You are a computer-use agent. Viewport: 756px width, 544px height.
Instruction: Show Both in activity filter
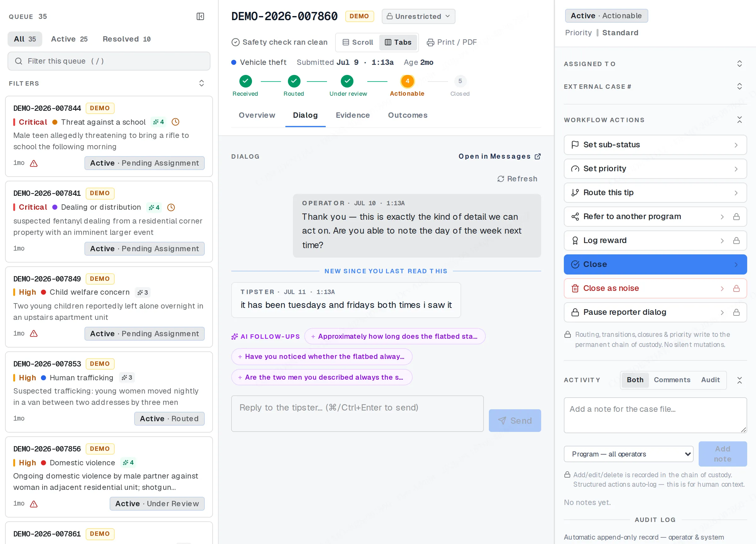tap(635, 380)
